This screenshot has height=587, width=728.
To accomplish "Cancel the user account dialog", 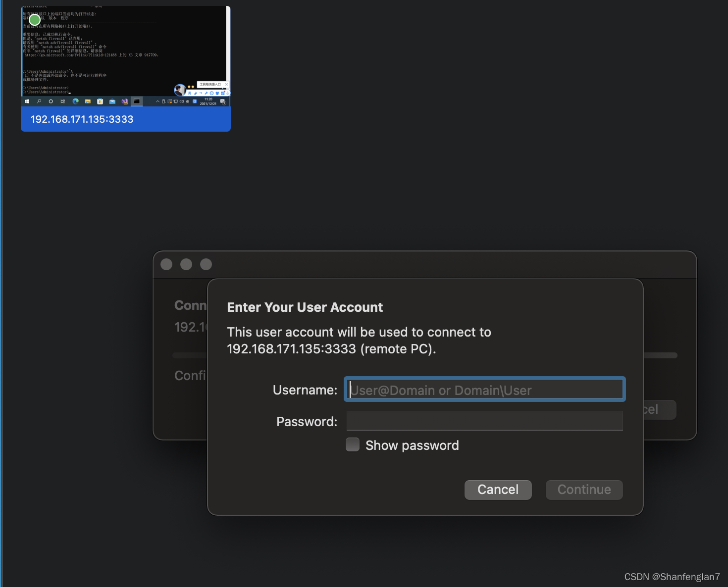I will tap(498, 489).
